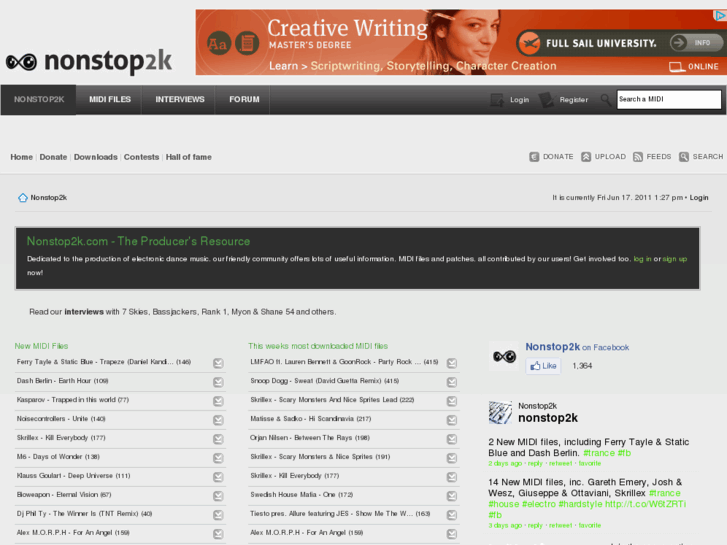Open Alex M.O.R.P.H For An Angel in New MIDI
Screen dimensions: 727x545
point(73,533)
